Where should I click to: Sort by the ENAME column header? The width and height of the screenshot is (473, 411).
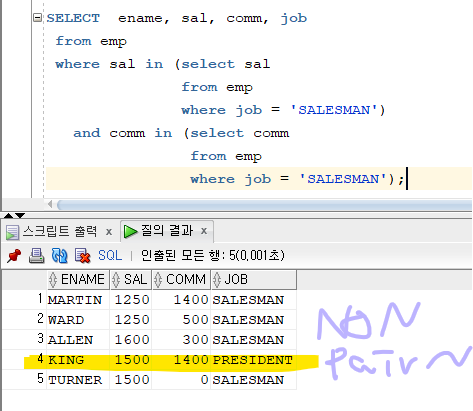78,279
